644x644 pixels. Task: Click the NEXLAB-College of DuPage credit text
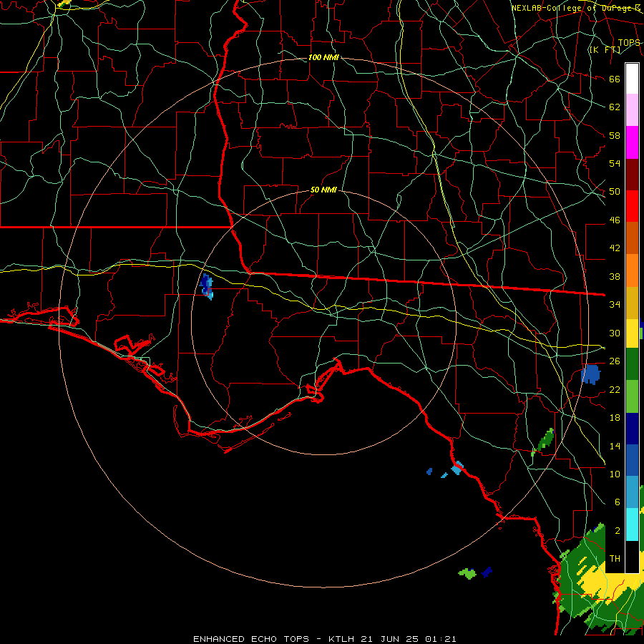coord(575,8)
